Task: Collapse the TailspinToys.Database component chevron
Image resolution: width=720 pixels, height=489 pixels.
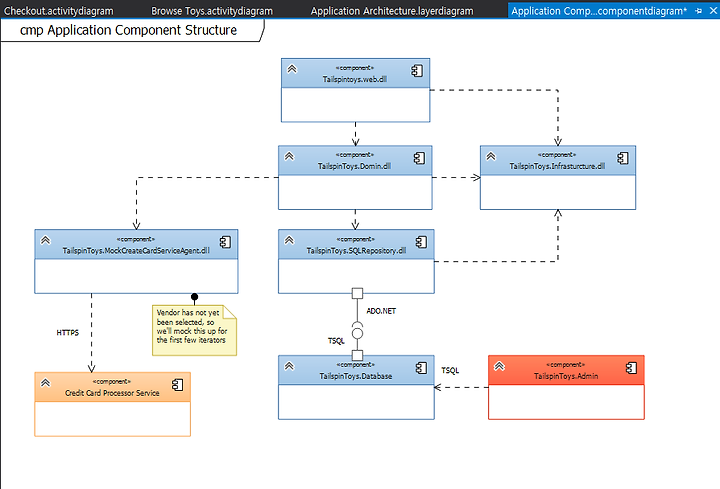Action: tap(289, 366)
